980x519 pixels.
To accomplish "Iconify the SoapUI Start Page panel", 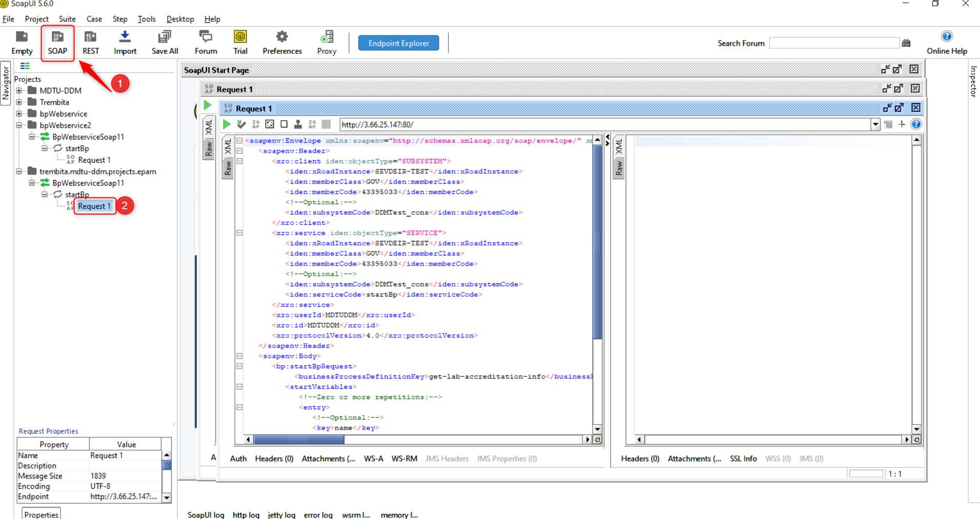I will [x=885, y=69].
